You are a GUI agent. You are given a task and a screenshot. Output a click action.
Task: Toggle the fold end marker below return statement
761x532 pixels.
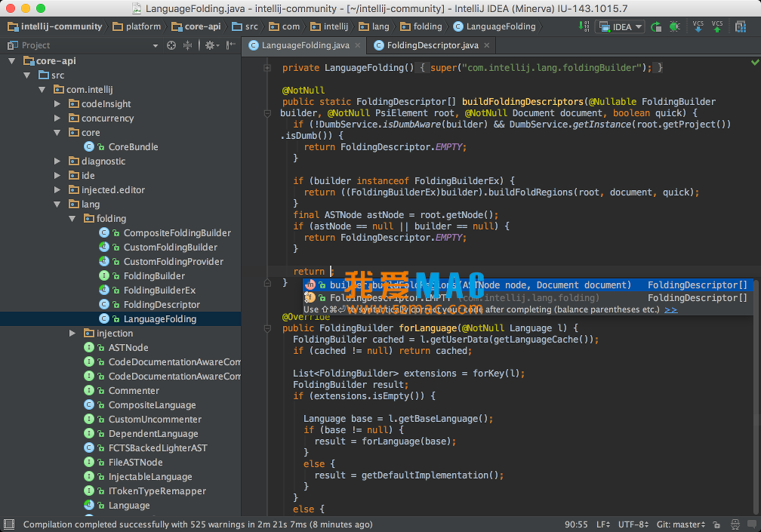click(267, 283)
